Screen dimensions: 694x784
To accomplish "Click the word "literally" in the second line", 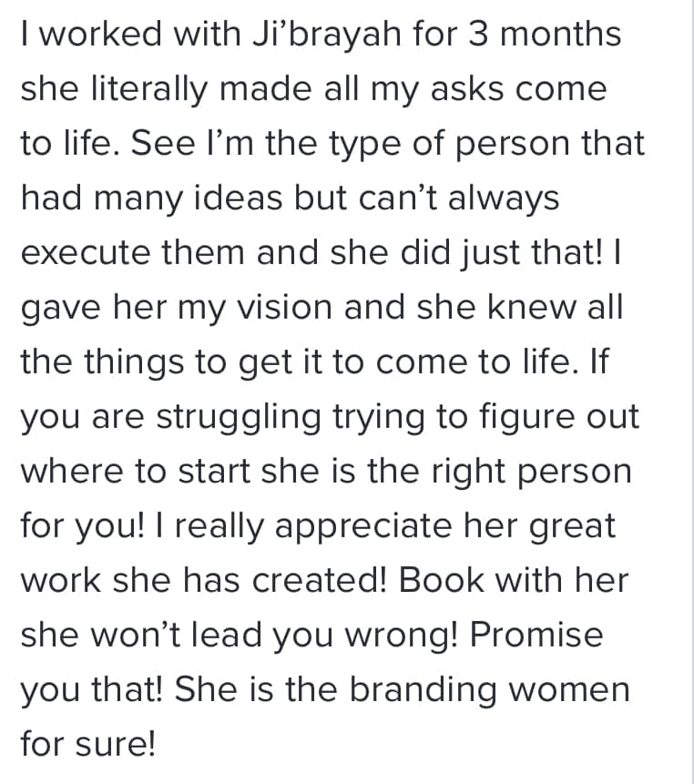I will (x=148, y=89).
